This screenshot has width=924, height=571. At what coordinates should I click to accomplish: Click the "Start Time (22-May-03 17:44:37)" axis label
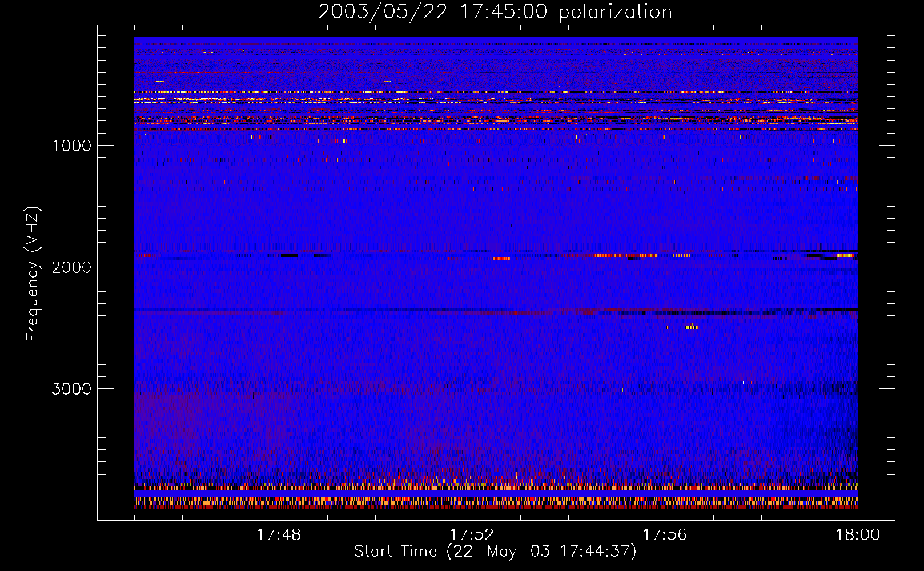coord(495,551)
